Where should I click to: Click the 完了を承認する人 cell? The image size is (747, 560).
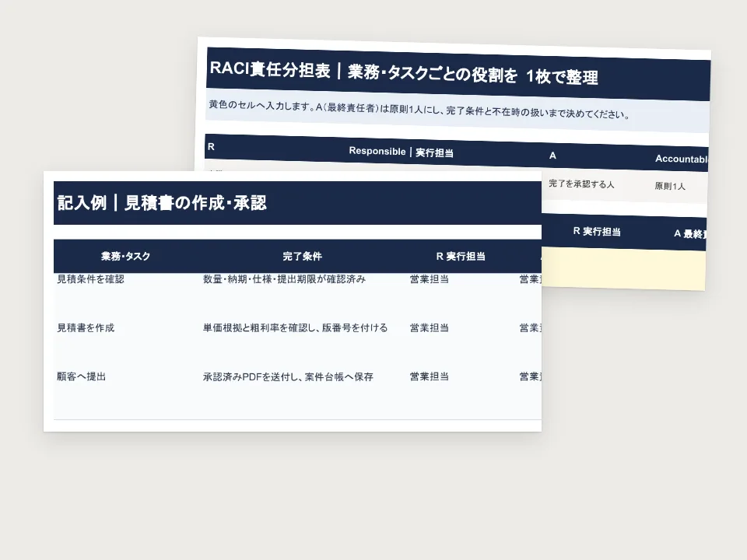(x=581, y=184)
